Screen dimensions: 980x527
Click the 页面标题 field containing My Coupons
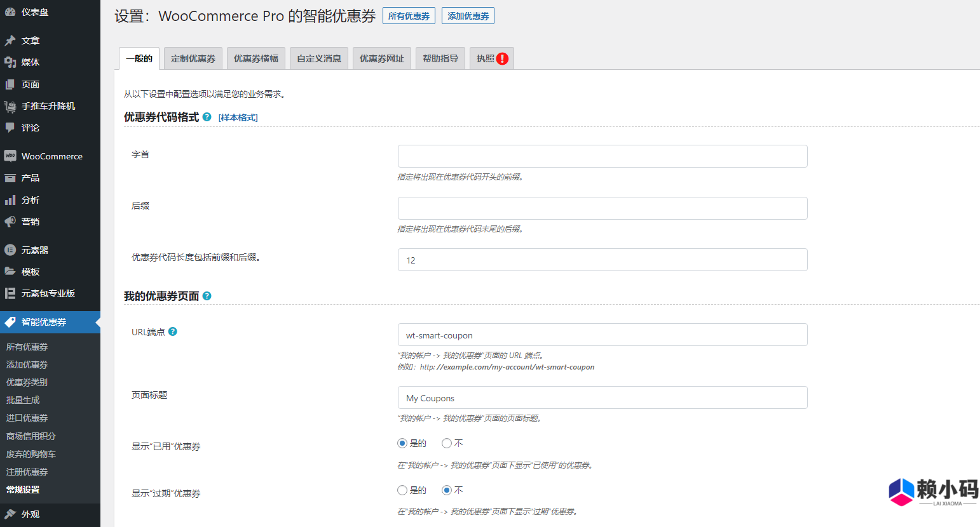(x=602, y=398)
